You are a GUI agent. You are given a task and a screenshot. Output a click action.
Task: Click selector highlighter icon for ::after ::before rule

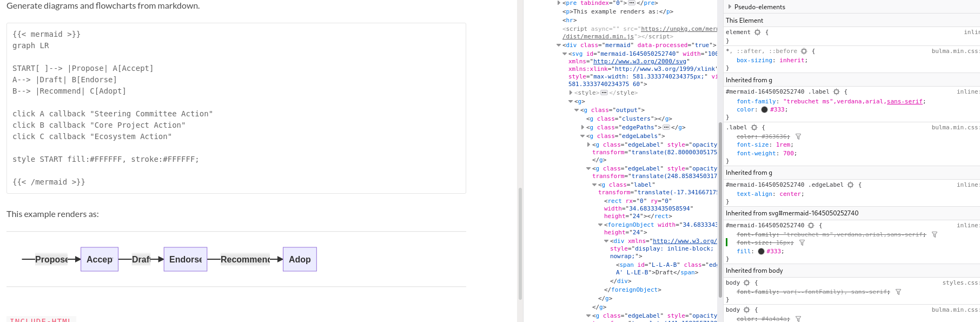(804, 51)
